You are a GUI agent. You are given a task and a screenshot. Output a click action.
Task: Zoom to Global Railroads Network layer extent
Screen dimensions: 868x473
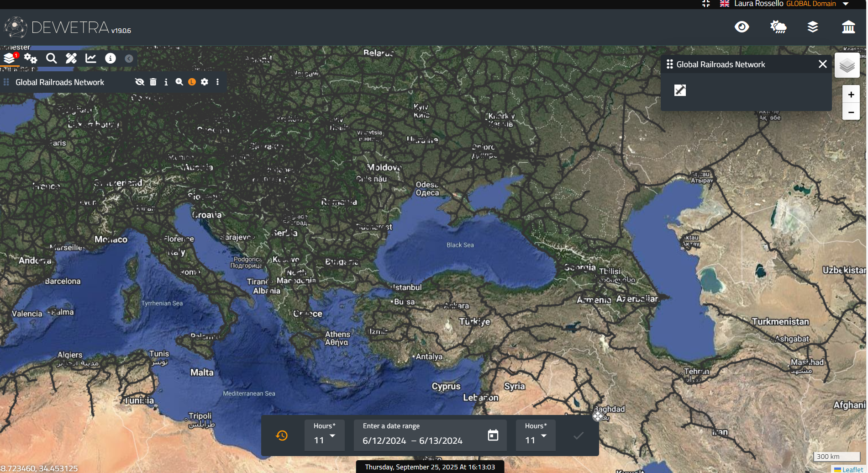[179, 82]
